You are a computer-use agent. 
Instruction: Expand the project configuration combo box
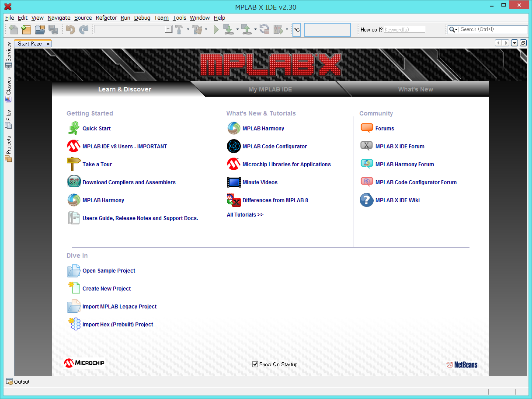pos(168,30)
